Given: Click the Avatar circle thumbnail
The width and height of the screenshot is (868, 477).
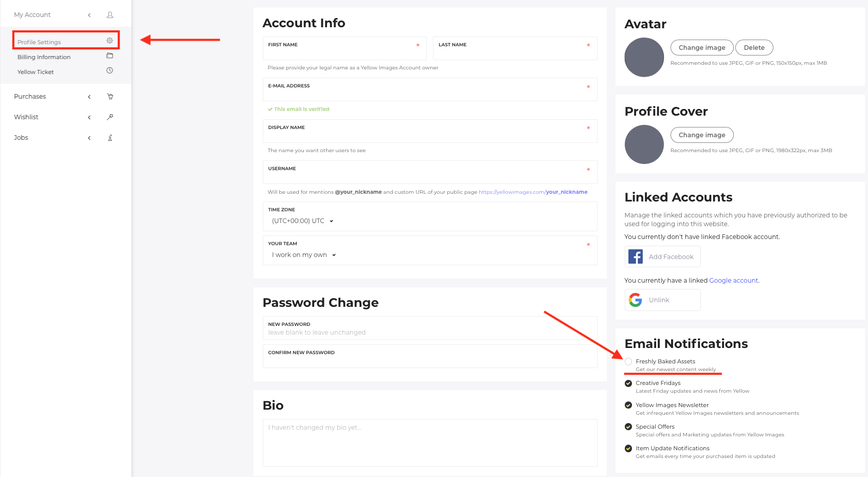Looking at the screenshot, I should 644,57.
